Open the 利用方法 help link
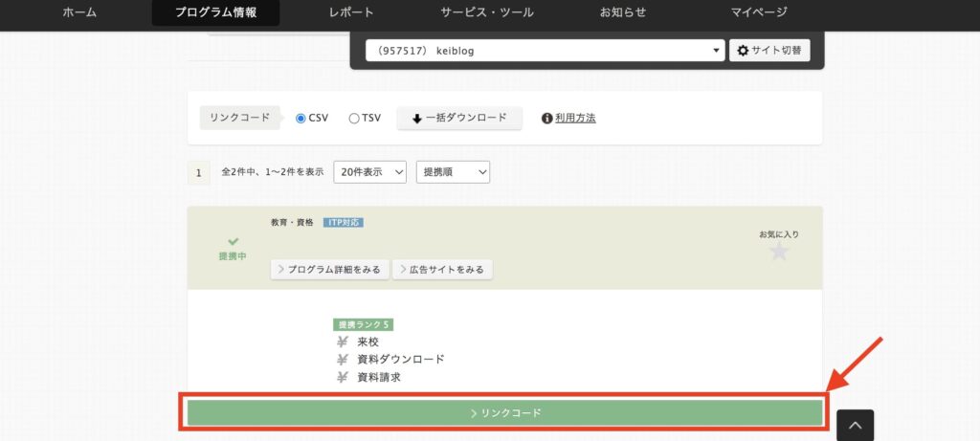Image resolution: width=980 pixels, height=441 pixels. click(575, 118)
